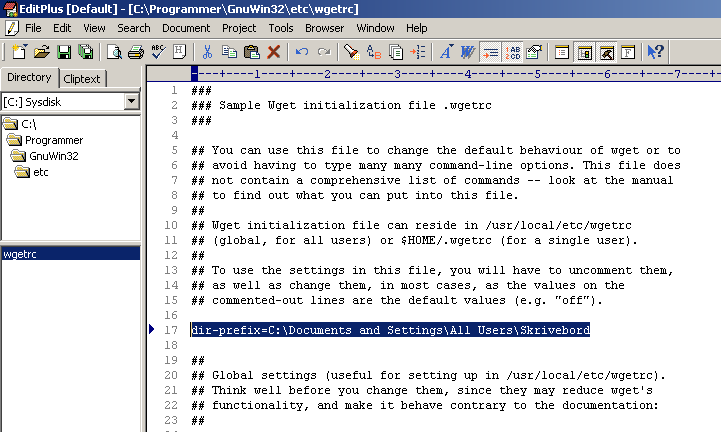The width and height of the screenshot is (721, 432).
Task: Select the etc folder
Action: pos(32,172)
